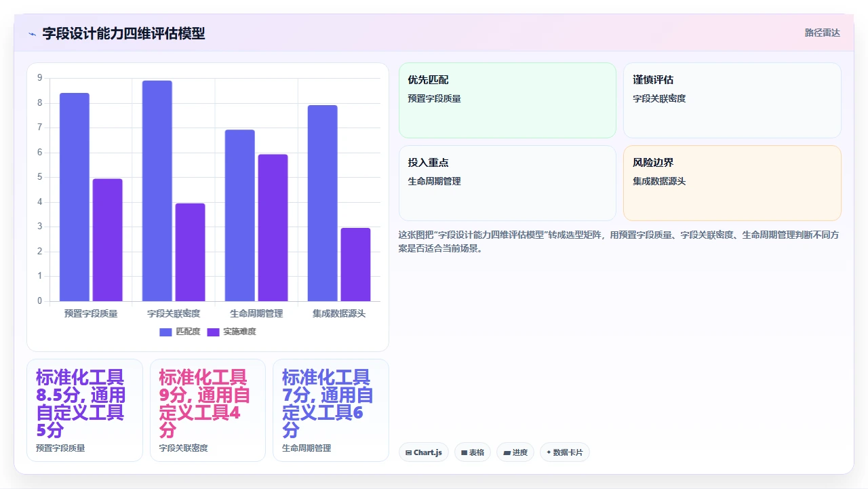Click the lightning icon beside the page title
The height and width of the screenshot is (489, 868).
tap(32, 33)
